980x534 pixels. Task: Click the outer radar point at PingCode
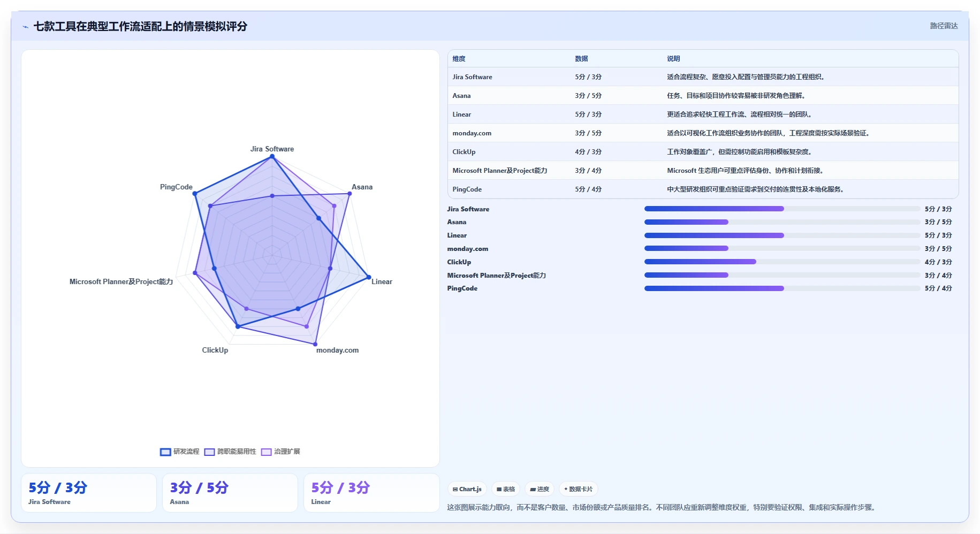click(x=195, y=194)
